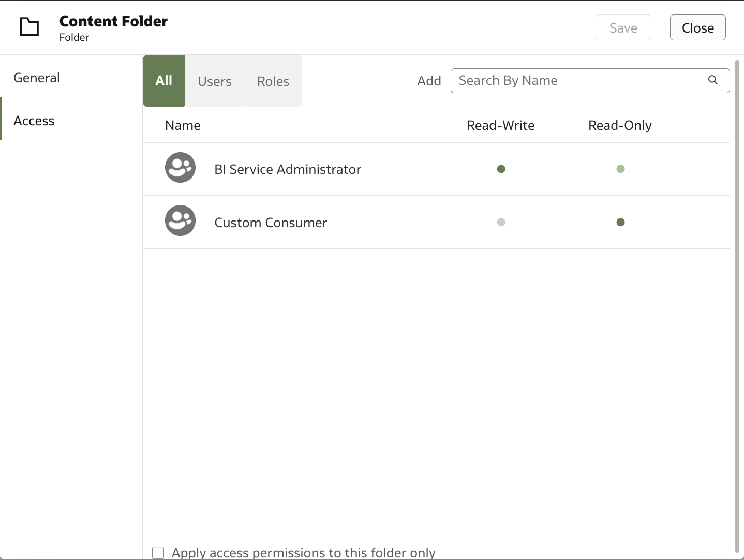Sort by the Name column header
The image size is (744, 560).
pyautogui.click(x=183, y=125)
